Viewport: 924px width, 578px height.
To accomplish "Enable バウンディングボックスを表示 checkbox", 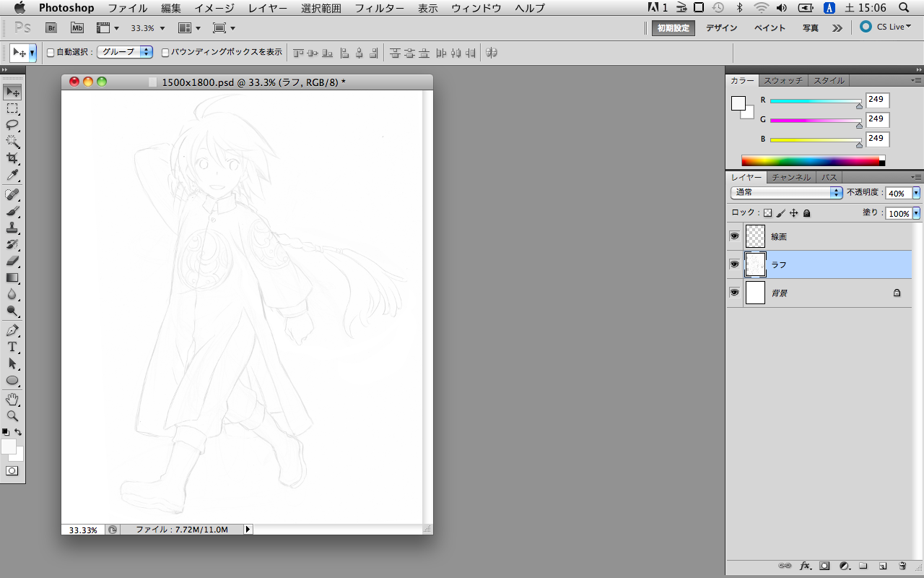I will pos(165,53).
